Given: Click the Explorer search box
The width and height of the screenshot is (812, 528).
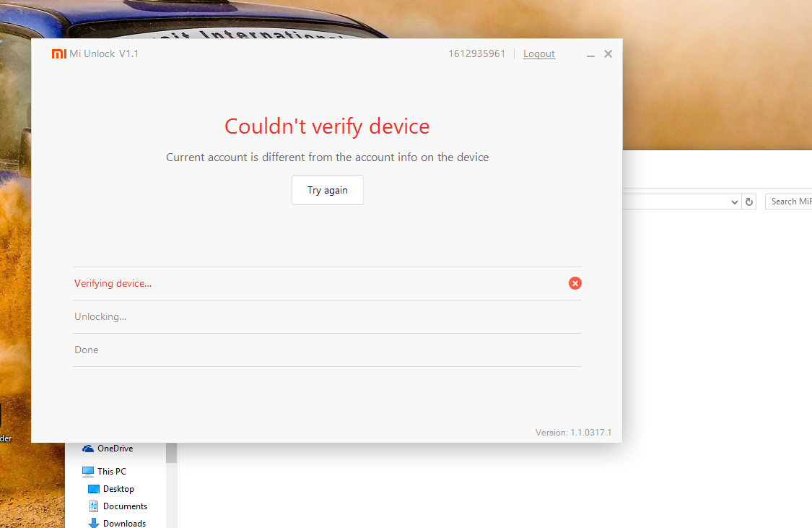Looking at the screenshot, I should pos(789,202).
